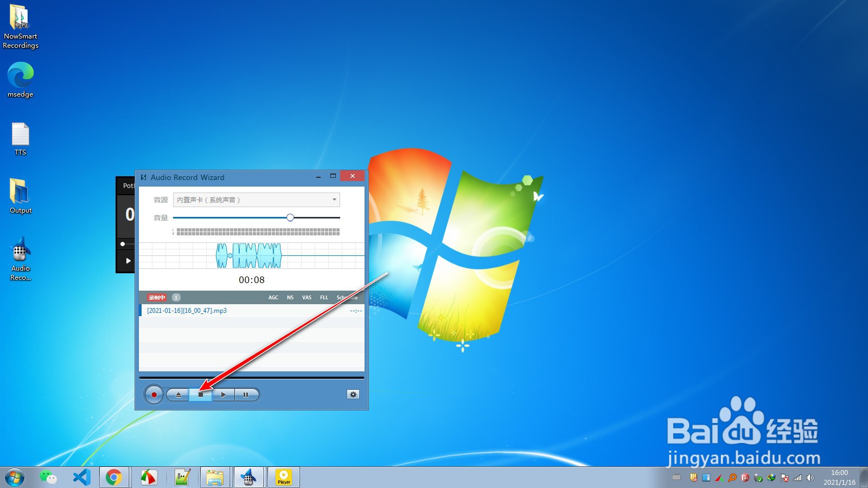The height and width of the screenshot is (488, 868).
Task: Toggle the FLL option
Action: (324, 298)
